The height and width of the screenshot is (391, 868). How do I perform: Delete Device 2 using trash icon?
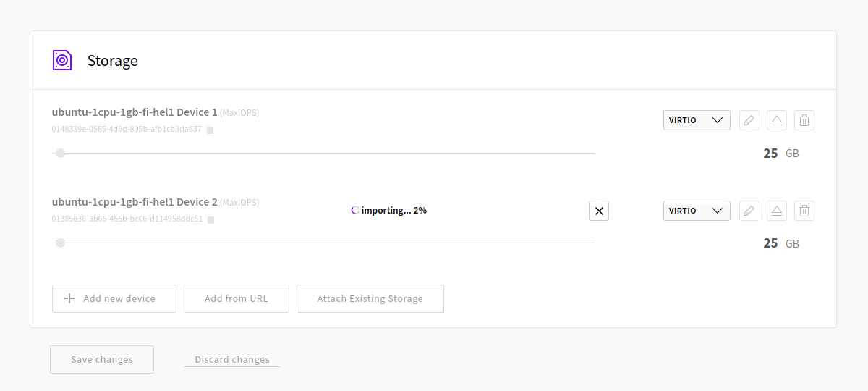coord(804,211)
